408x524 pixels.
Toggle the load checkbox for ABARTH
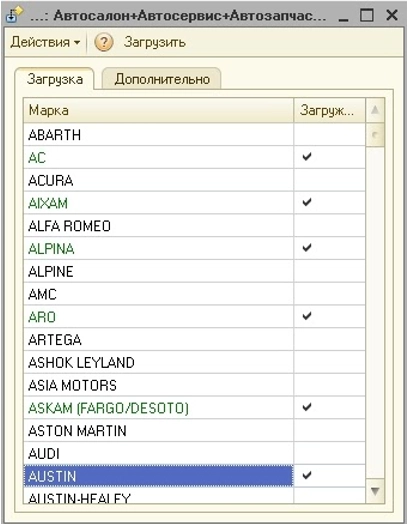coord(329,134)
